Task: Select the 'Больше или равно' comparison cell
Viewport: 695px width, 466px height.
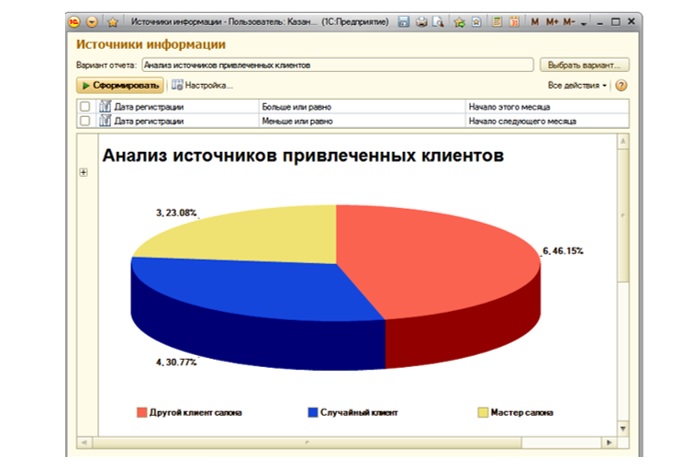Action: tap(362, 106)
